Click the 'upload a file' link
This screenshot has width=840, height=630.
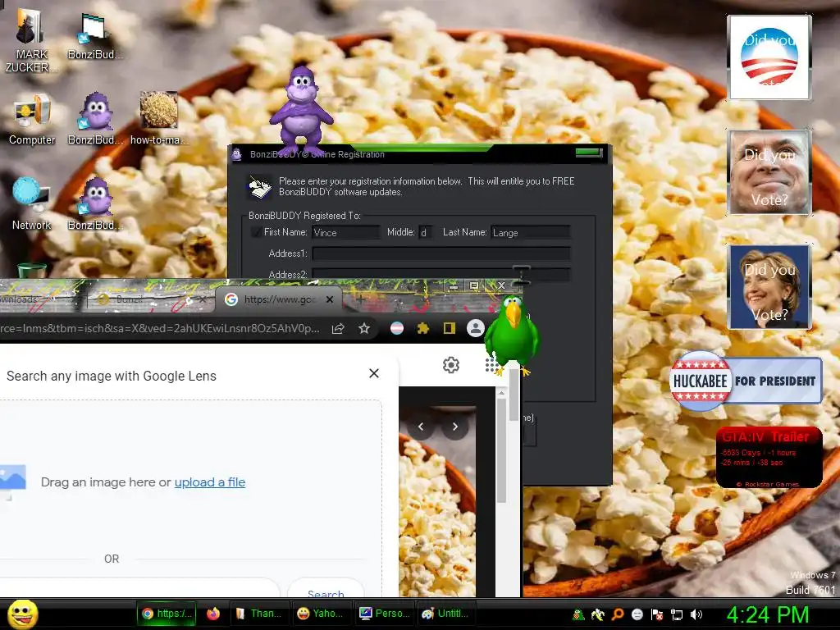point(210,482)
